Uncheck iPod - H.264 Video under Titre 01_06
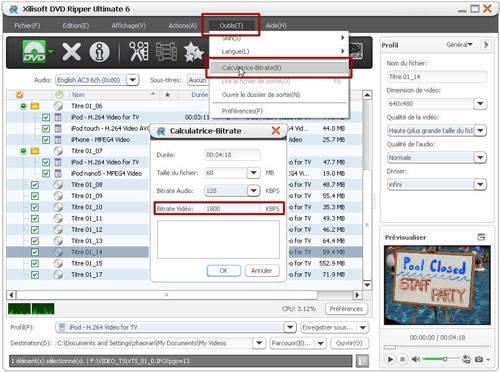 (46, 117)
